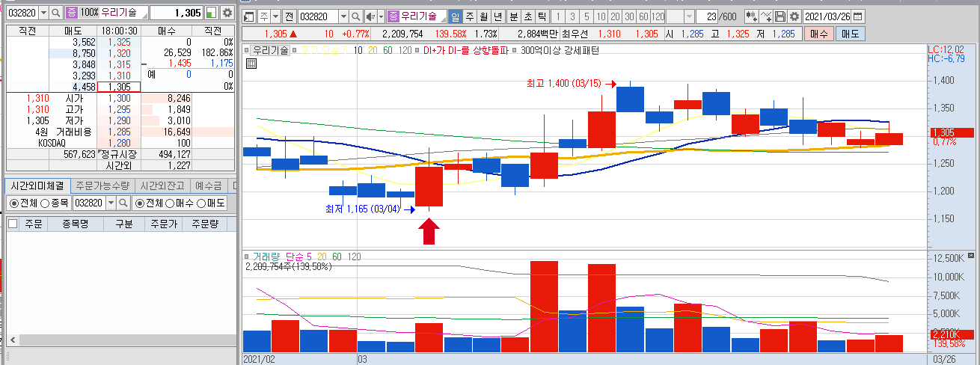
Task: Click the 60 interval toolbar button
Action: point(643,16)
